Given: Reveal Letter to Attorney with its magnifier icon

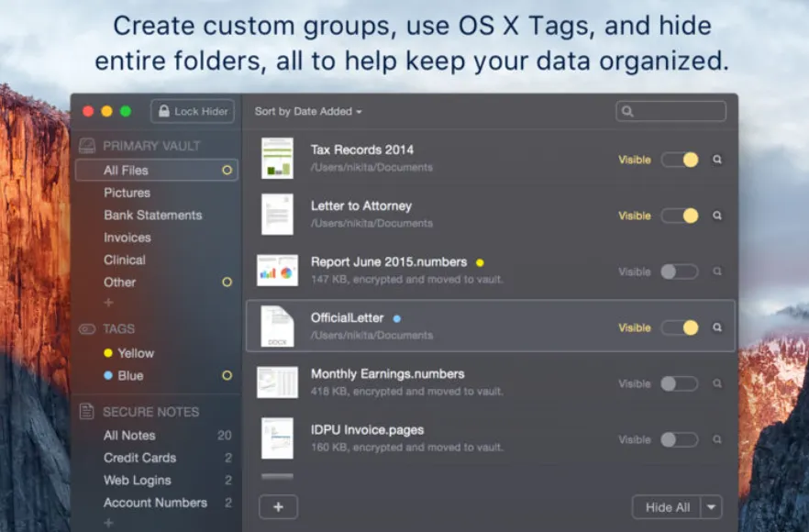Looking at the screenshot, I should click(716, 216).
